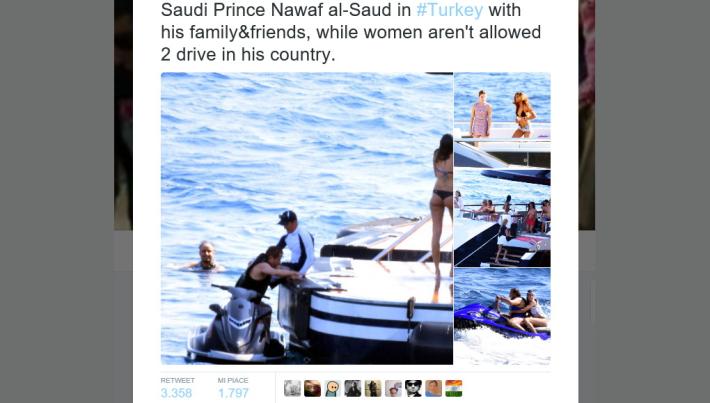Click the RETWEET label above count
This screenshot has height=403, width=710.
tap(178, 380)
